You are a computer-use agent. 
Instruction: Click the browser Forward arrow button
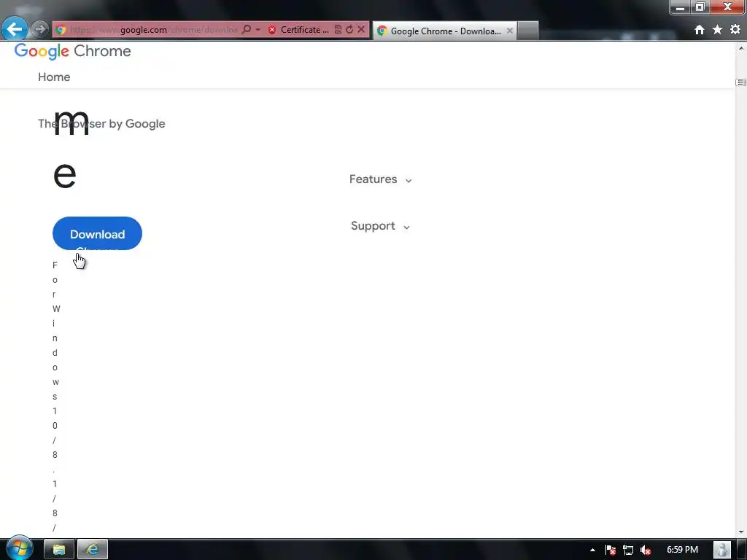[40, 29]
